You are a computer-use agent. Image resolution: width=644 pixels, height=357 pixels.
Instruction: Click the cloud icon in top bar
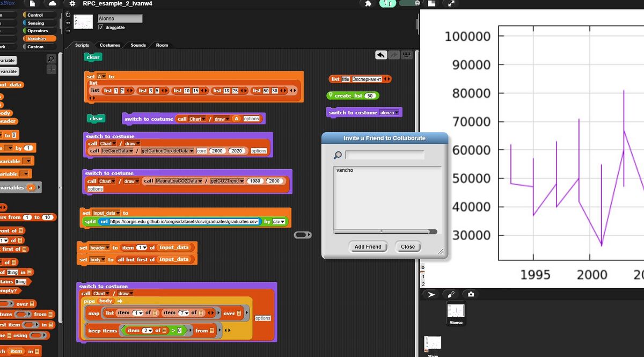[x=52, y=4]
